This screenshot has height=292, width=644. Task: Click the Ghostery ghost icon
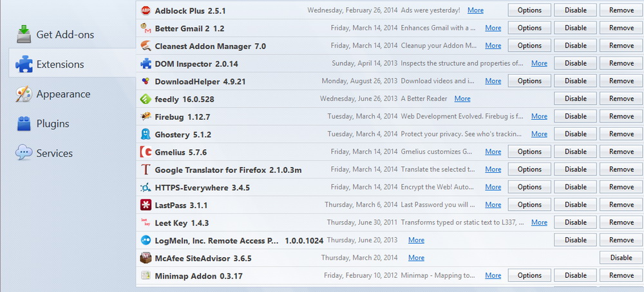(x=146, y=134)
